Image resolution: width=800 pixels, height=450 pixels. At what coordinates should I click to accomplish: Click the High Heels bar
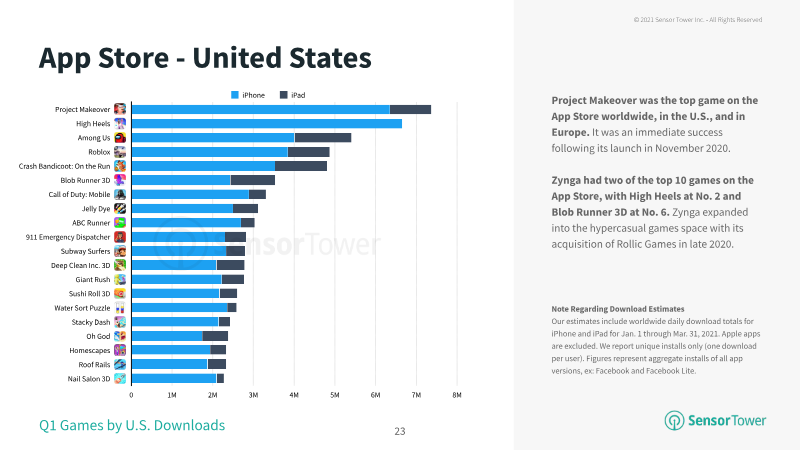[x=267, y=123]
